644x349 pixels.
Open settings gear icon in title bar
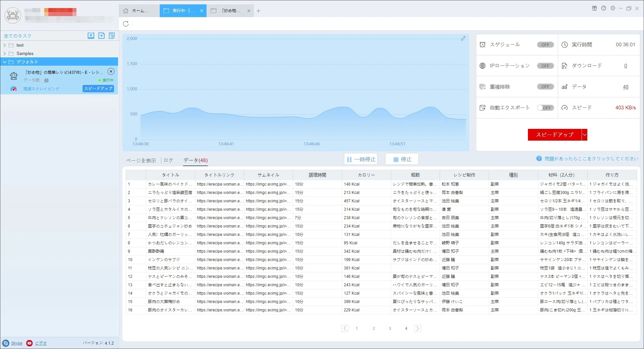click(613, 8)
